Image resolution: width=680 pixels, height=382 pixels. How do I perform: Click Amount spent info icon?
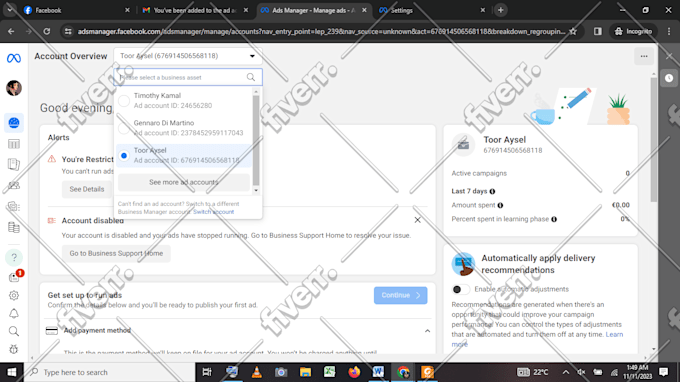(500, 205)
